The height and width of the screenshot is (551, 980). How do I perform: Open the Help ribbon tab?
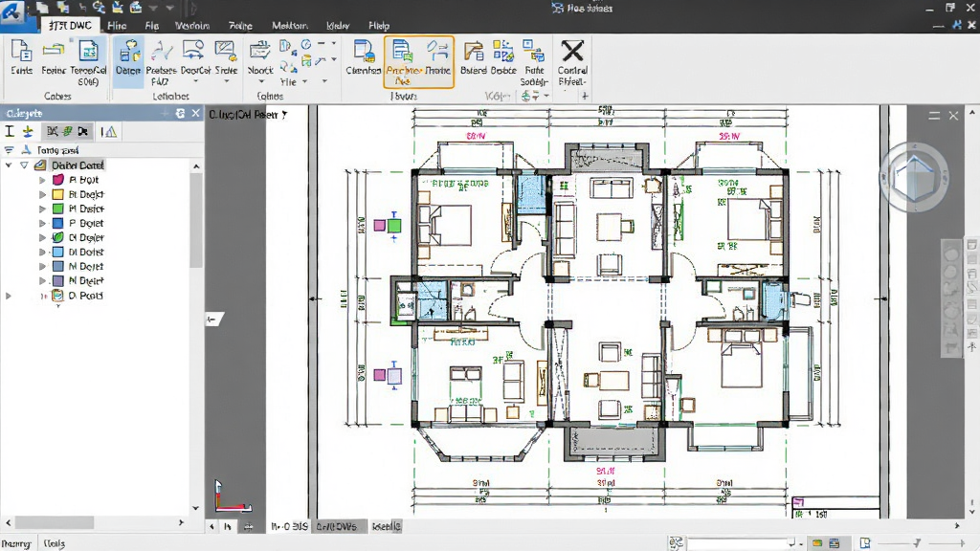point(379,26)
